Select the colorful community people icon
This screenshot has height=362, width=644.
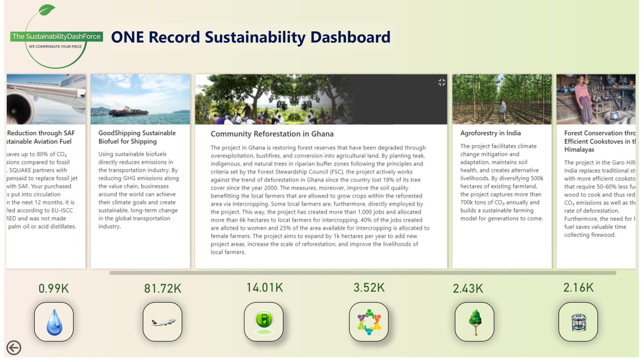[369, 322]
